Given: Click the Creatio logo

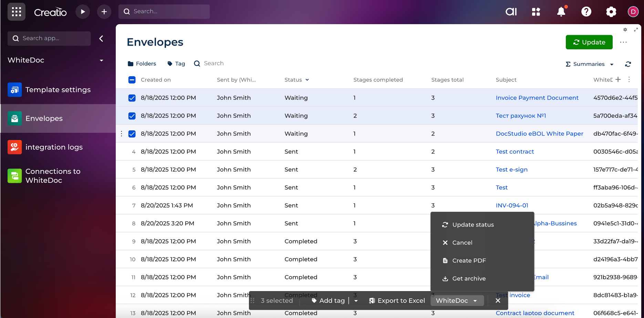Looking at the screenshot, I should coord(50,12).
